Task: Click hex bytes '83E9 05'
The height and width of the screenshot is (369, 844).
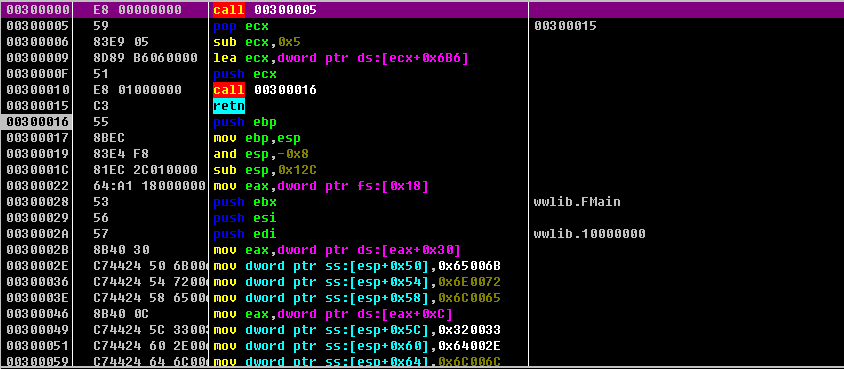Action: tap(121, 42)
